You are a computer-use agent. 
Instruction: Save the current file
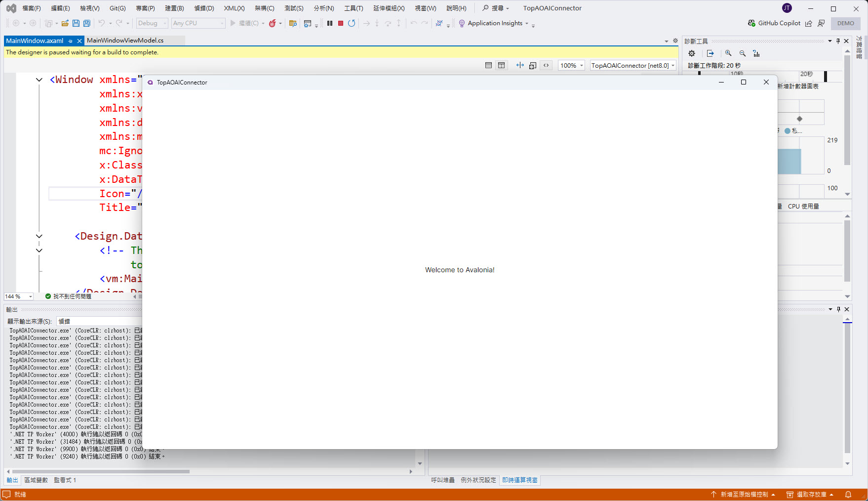pos(76,23)
